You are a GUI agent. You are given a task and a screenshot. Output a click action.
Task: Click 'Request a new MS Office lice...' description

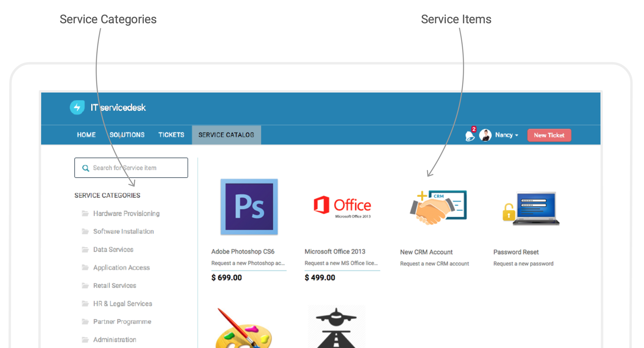click(341, 263)
